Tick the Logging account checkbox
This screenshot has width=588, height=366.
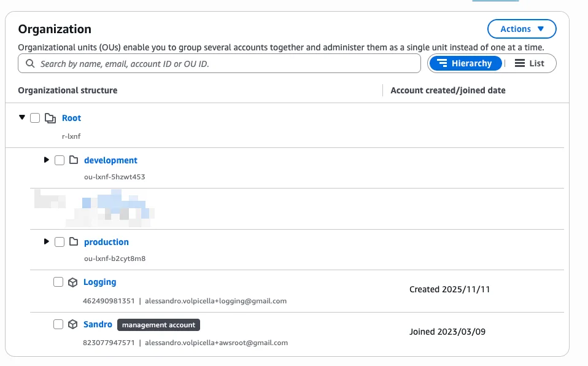(58, 282)
